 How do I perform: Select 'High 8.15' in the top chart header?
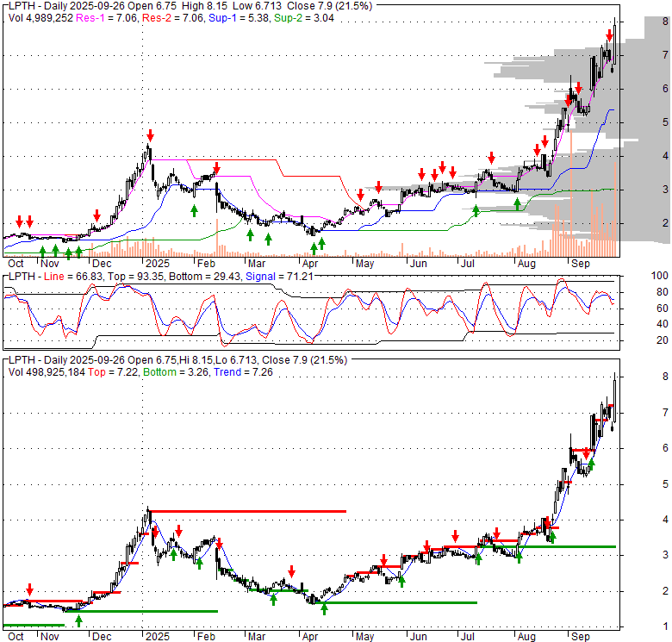[x=203, y=6]
